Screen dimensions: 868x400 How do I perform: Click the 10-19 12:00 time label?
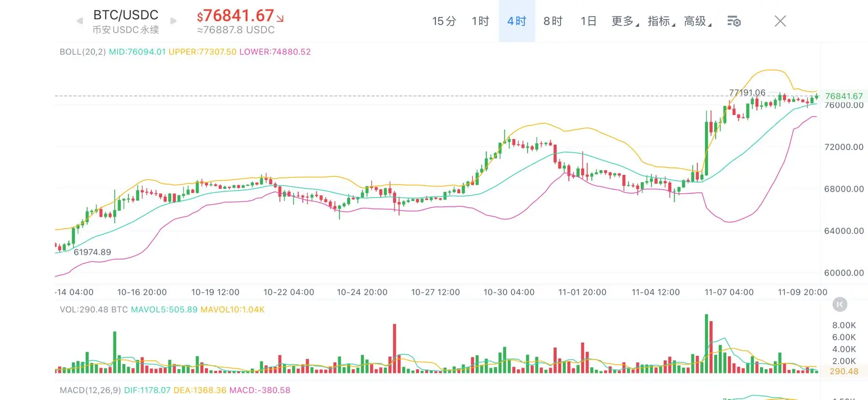pos(215,292)
